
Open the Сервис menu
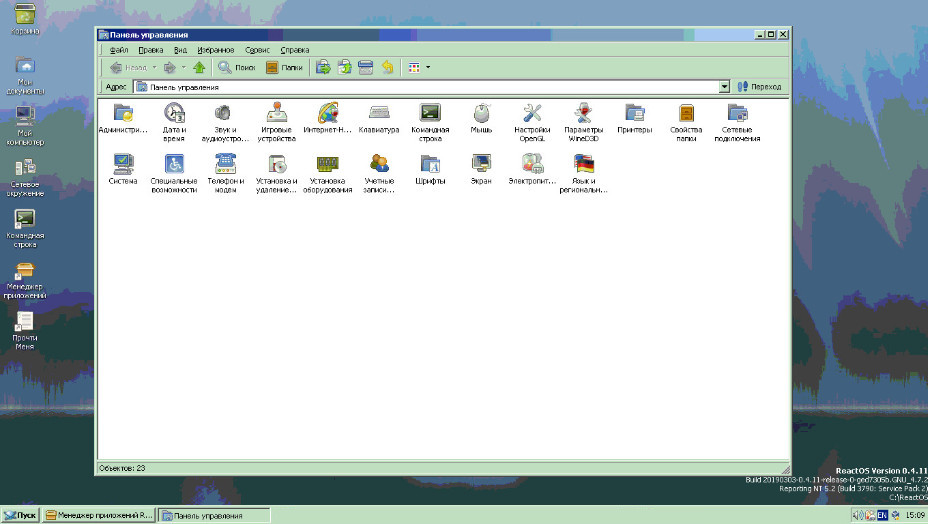257,50
